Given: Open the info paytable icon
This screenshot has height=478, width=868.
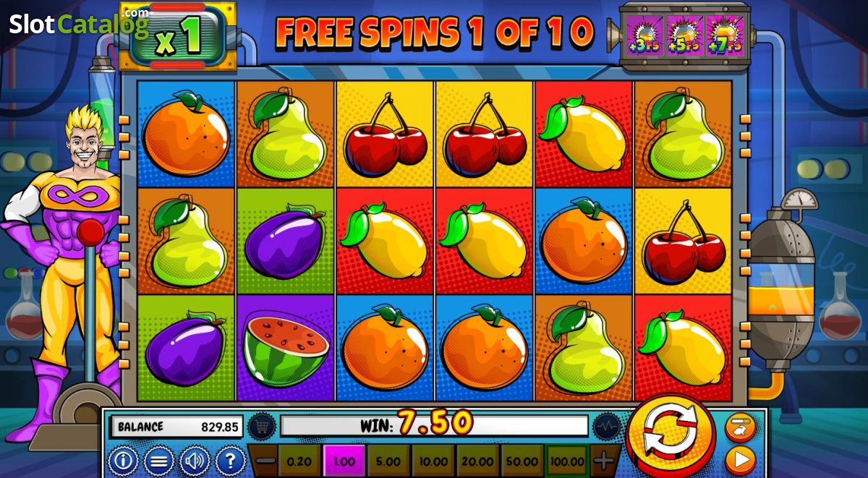Looking at the screenshot, I should pos(123,460).
